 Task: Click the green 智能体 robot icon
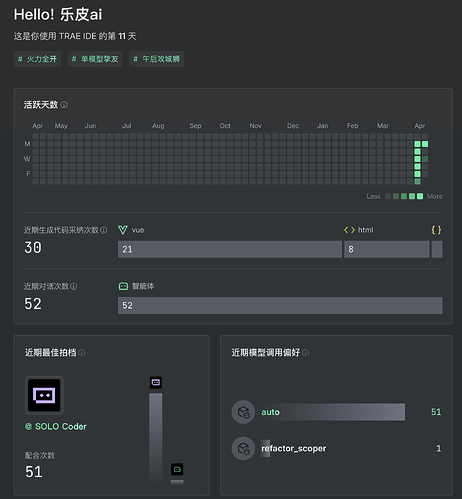click(123, 286)
